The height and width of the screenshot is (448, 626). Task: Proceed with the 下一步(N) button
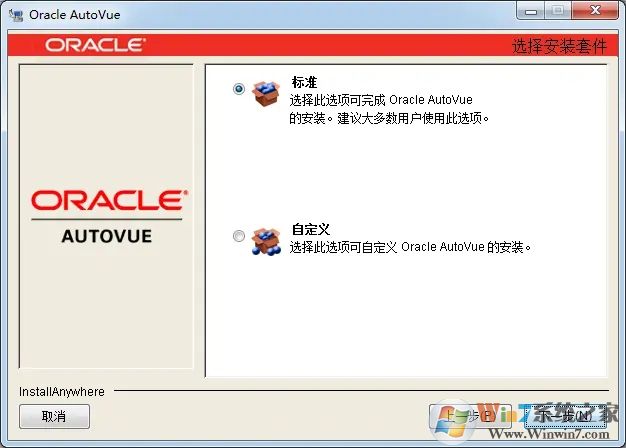click(x=565, y=416)
